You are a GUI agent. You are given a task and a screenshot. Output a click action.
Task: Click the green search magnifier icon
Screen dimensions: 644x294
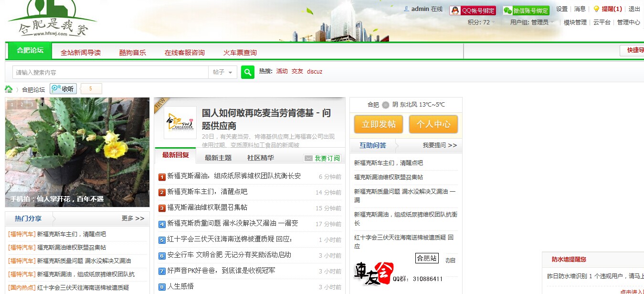coord(247,72)
